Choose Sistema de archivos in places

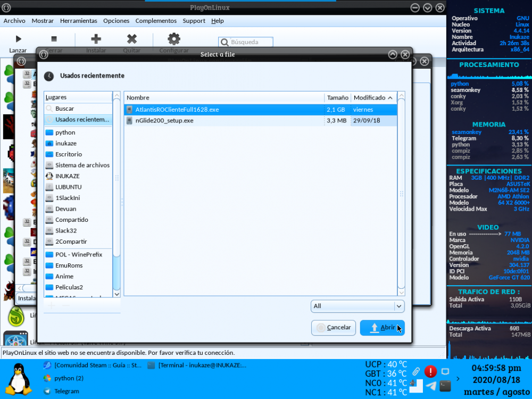[x=82, y=165]
